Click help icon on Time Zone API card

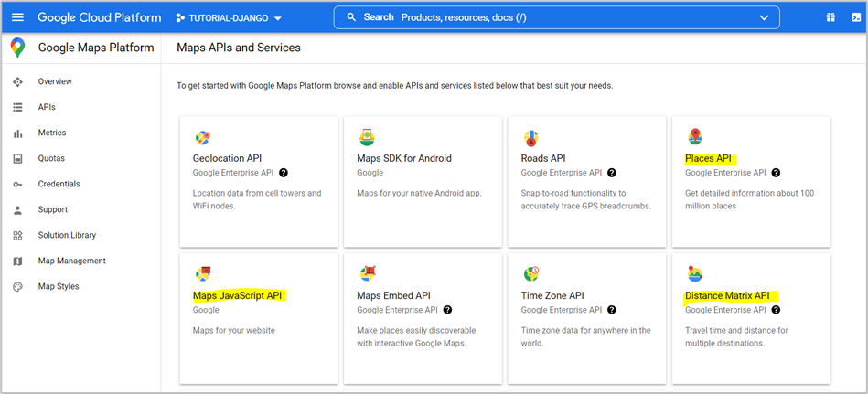(612, 310)
